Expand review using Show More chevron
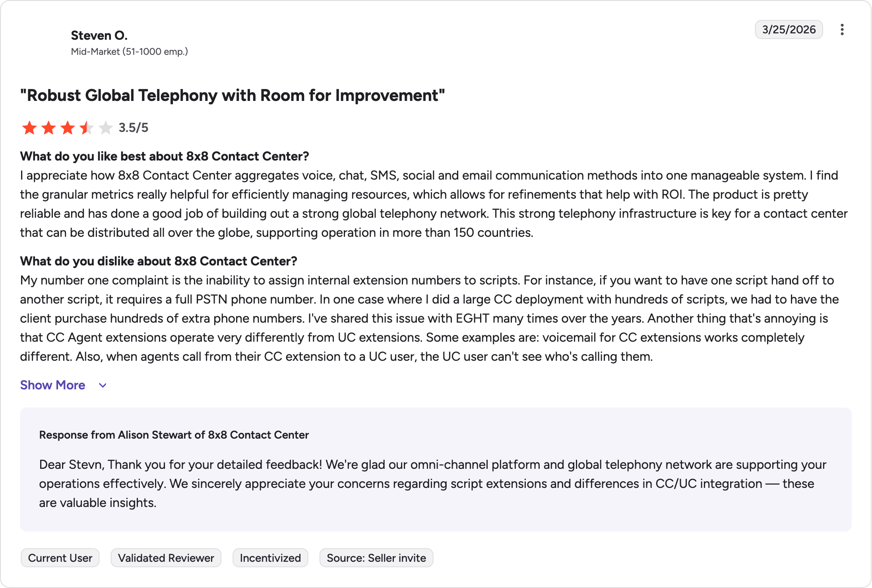 pos(103,385)
